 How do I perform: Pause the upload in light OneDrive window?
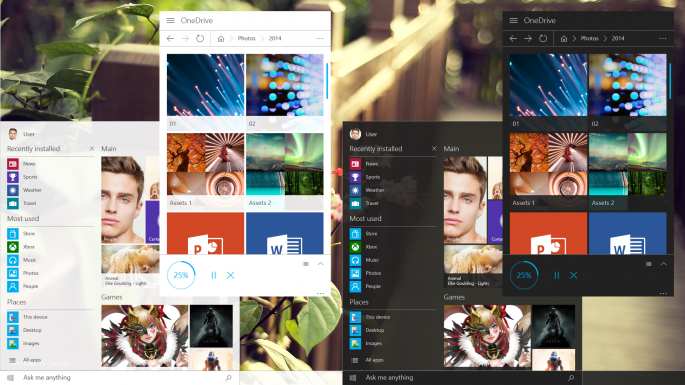(214, 275)
